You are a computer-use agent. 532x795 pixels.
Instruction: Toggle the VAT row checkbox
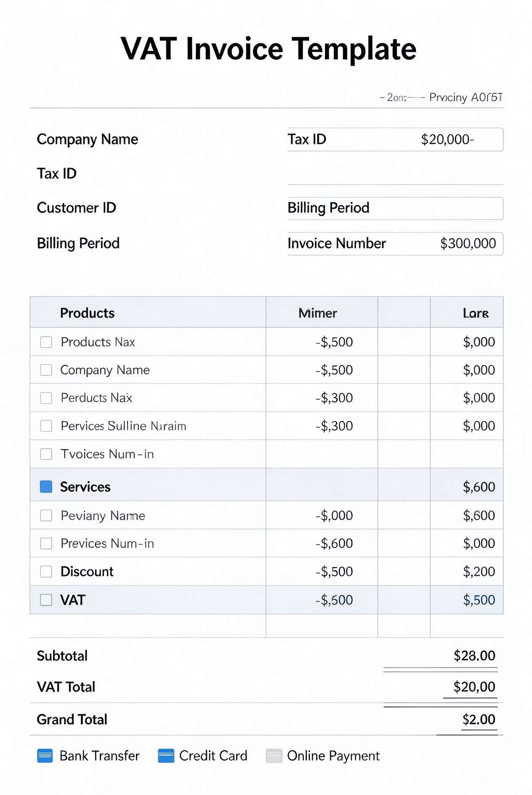[46, 600]
